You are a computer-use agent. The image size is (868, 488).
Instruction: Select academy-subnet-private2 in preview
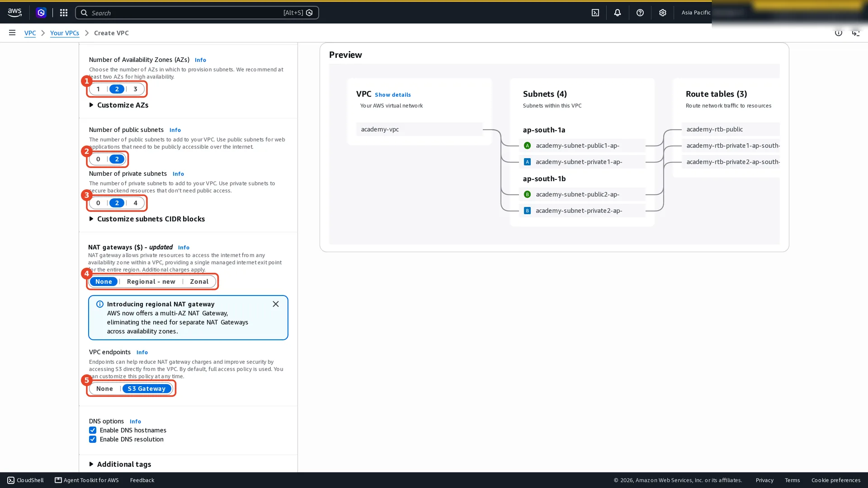pyautogui.click(x=582, y=211)
